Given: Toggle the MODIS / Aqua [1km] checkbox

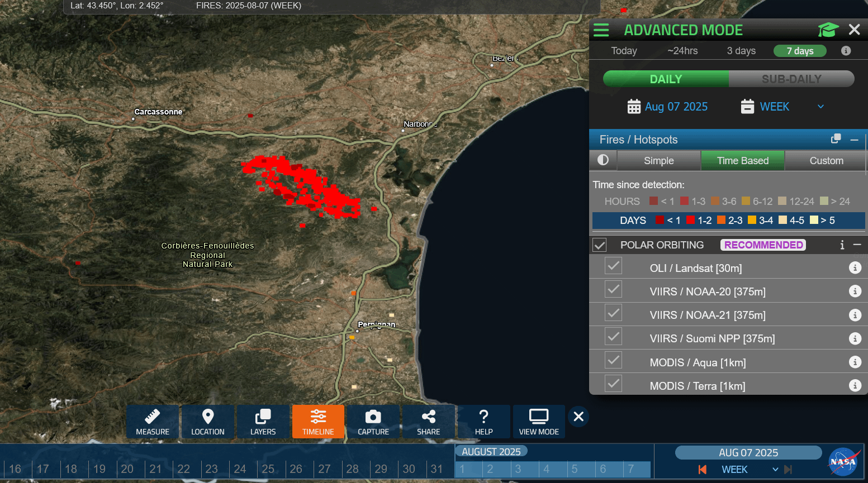Looking at the screenshot, I should (614, 361).
